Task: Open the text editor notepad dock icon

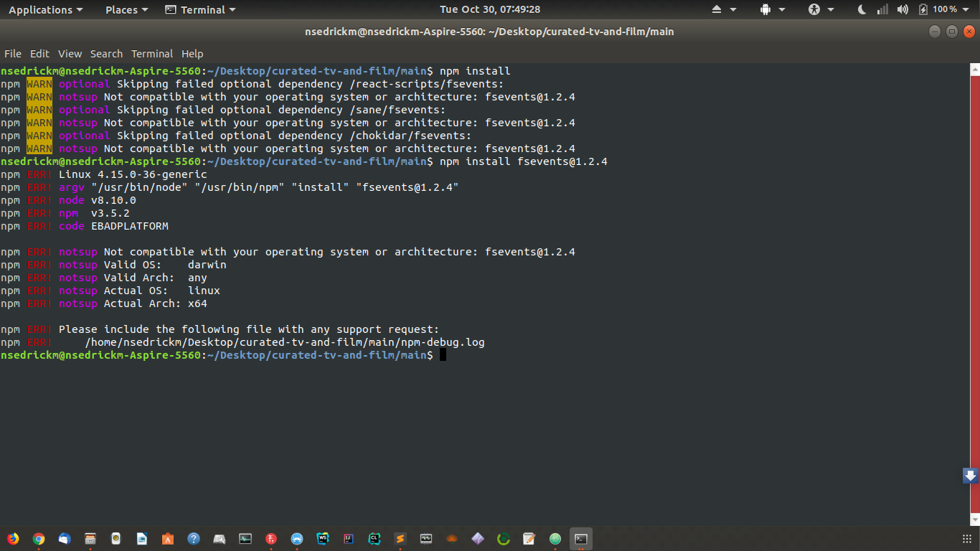Action: [x=529, y=539]
